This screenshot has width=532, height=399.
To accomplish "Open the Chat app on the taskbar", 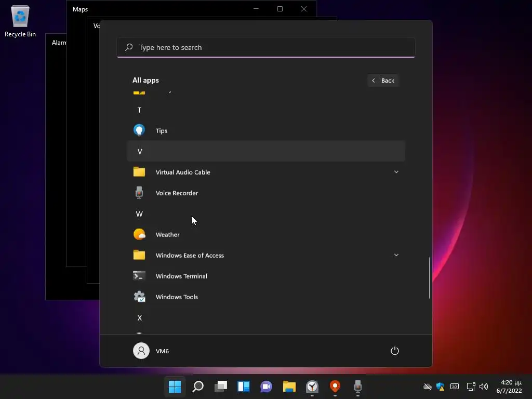I will [267, 387].
